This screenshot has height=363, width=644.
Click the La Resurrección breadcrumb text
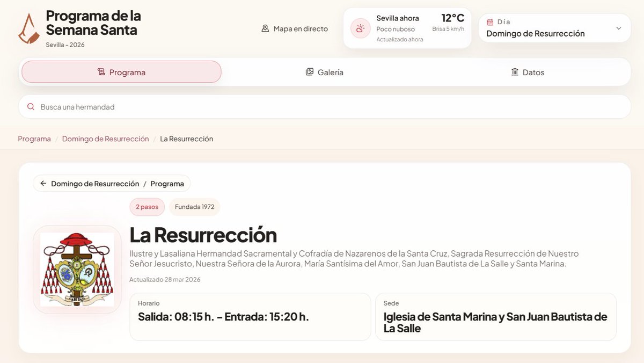[187, 139]
